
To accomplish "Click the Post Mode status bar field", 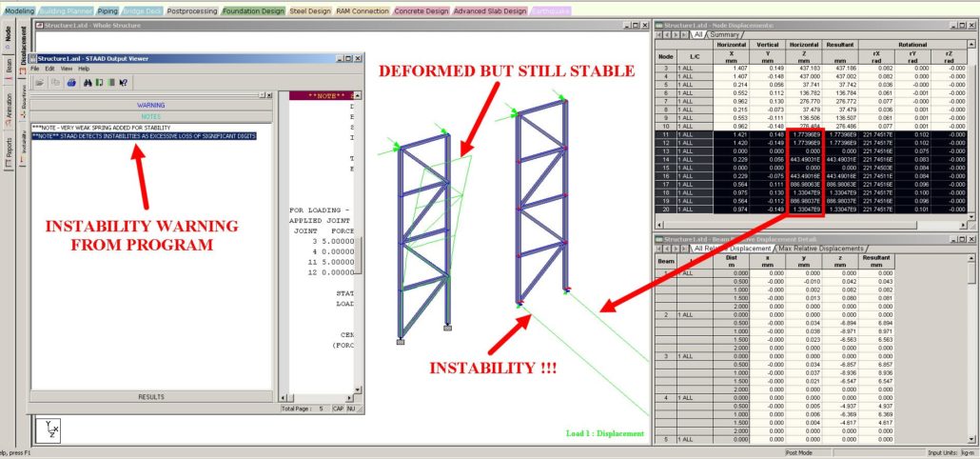I will pos(808,452).
